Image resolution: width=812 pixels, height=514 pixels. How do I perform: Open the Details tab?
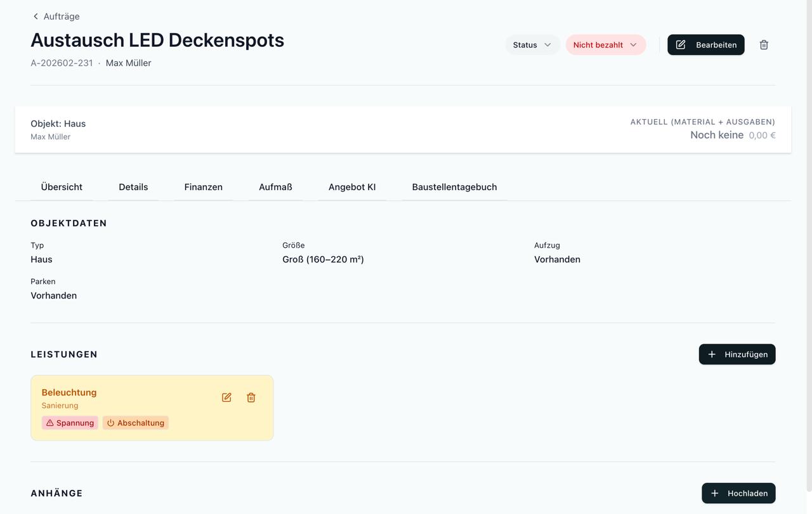133,187
